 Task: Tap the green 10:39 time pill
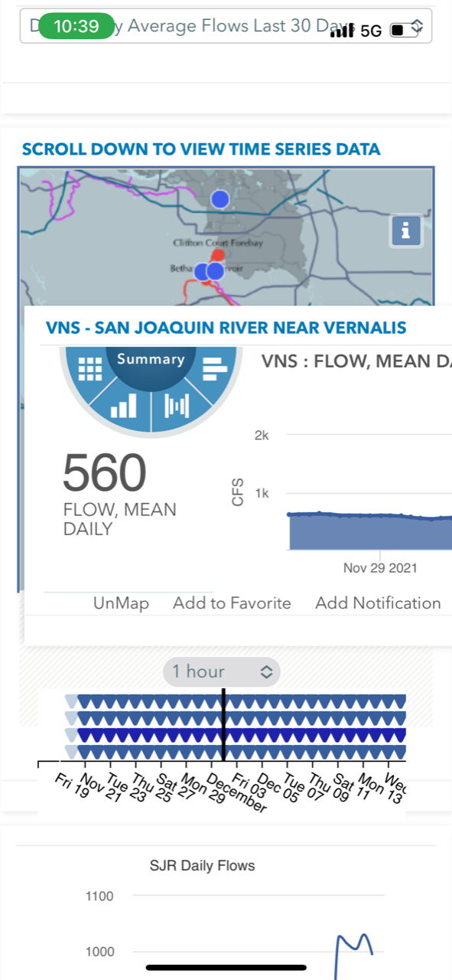pos(76,26)
